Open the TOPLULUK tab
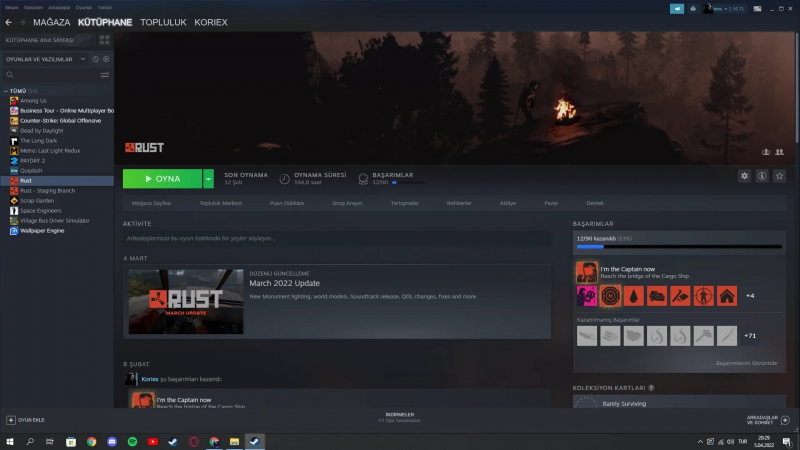 [163, 22]
